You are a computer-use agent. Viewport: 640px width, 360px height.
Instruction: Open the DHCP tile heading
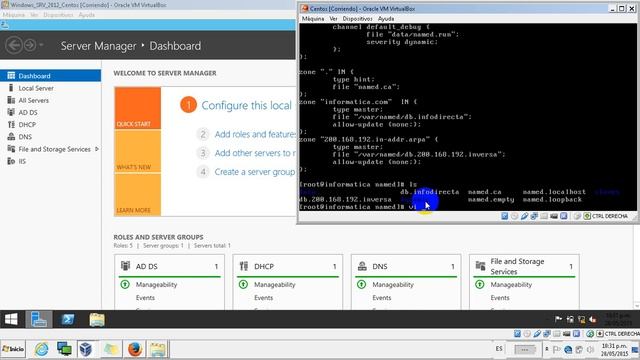tap(264, 267)
